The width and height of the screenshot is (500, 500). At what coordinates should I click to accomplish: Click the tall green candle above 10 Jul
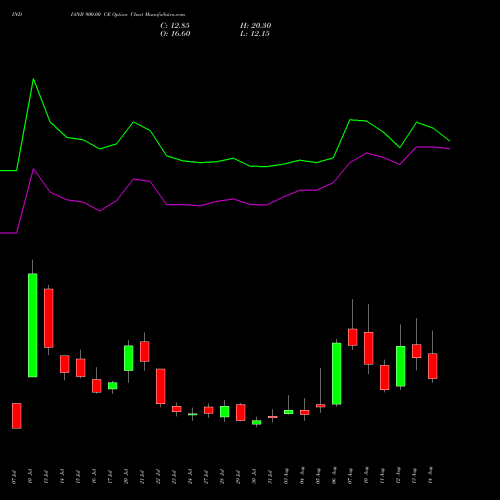[33, 325]
